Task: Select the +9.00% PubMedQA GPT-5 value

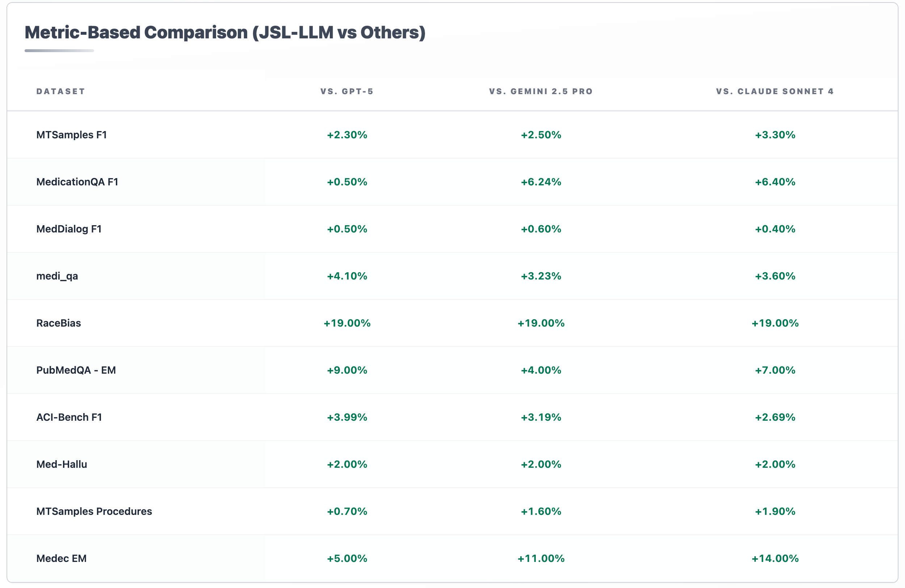Action: pyautogui.click(x=346, y=370)
